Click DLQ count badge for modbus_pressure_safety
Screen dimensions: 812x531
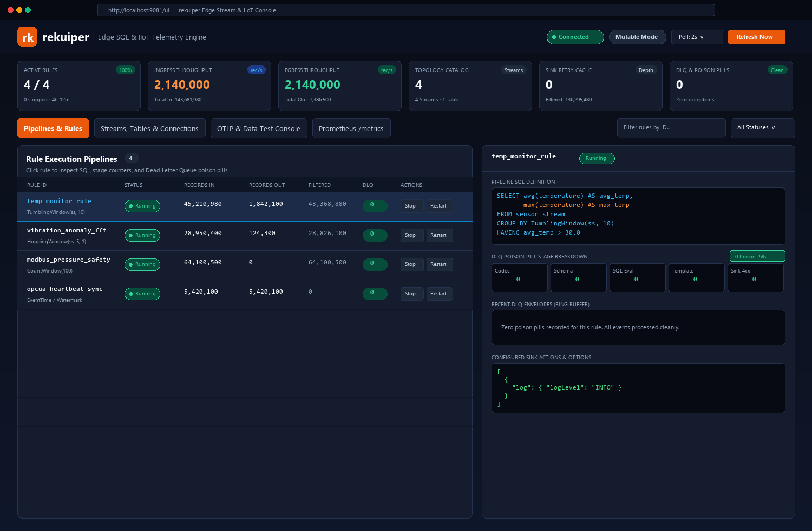[x=375, y=264]
